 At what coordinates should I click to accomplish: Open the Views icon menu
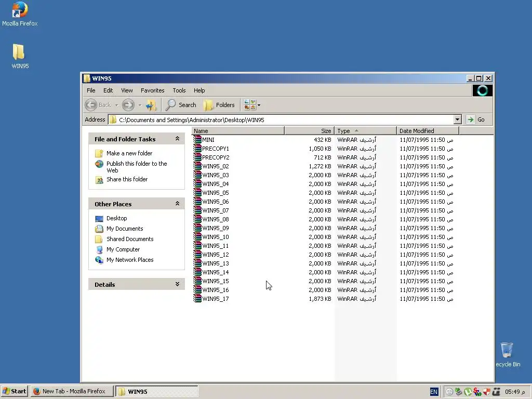(252, 105)
